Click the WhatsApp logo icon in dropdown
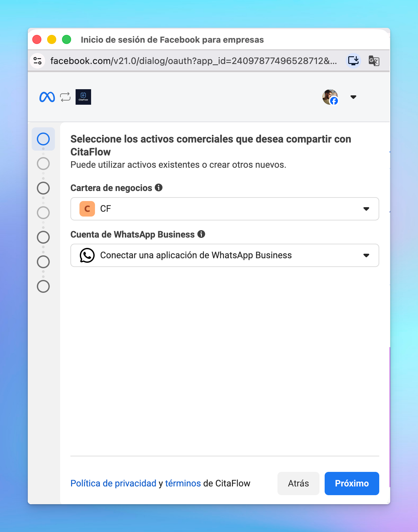This screenshot has height=532, width=418. (x=87, y=255)
